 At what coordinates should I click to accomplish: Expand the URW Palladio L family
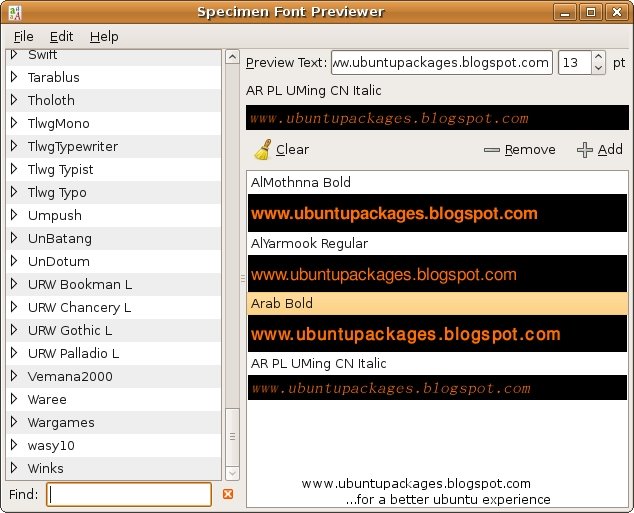(14, 353)
